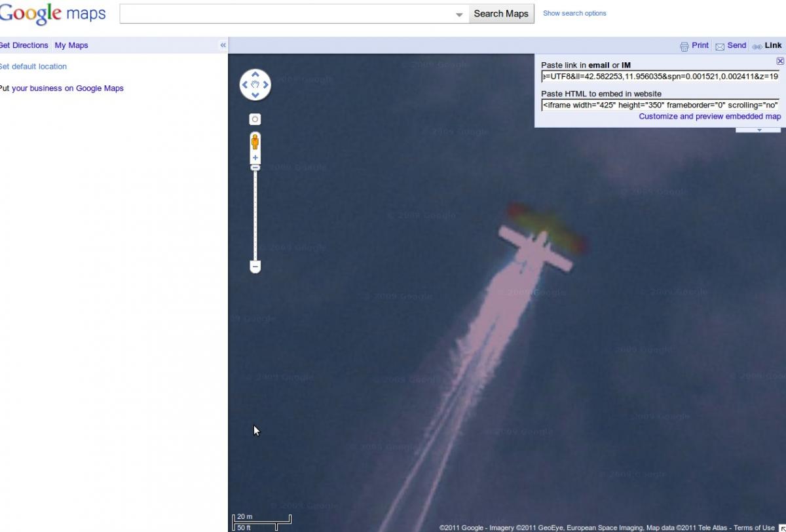This screenshot has height=532, width=786.
Task: Zoom out with the minus button
Action: click(255, 267)
